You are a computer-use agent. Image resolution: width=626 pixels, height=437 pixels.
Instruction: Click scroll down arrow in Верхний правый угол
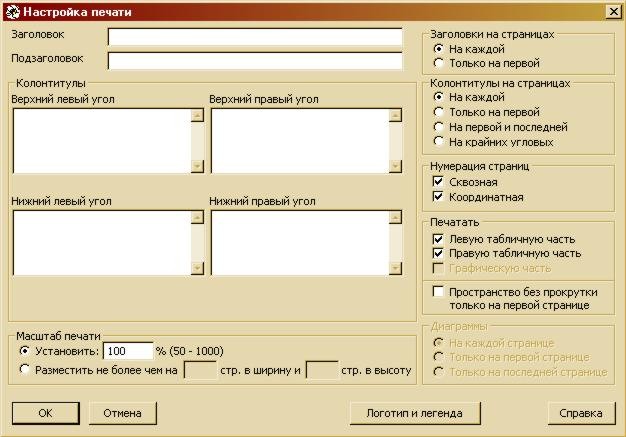(395, 166)
